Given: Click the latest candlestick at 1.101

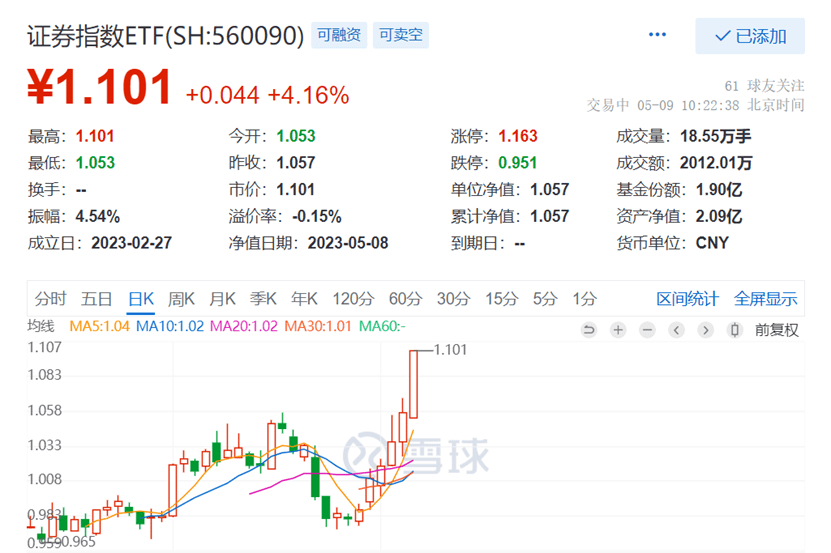Looking at the screenshot, I should tap(413, 385).
